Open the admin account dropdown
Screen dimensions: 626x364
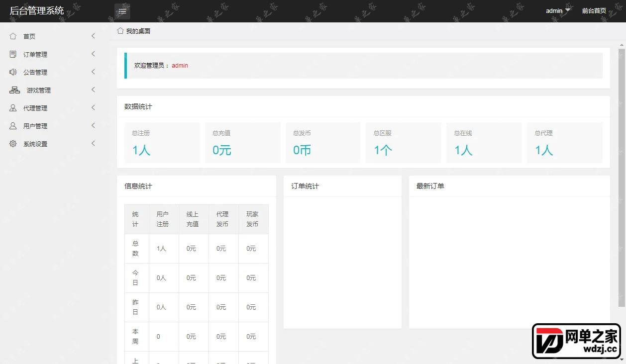558,11
